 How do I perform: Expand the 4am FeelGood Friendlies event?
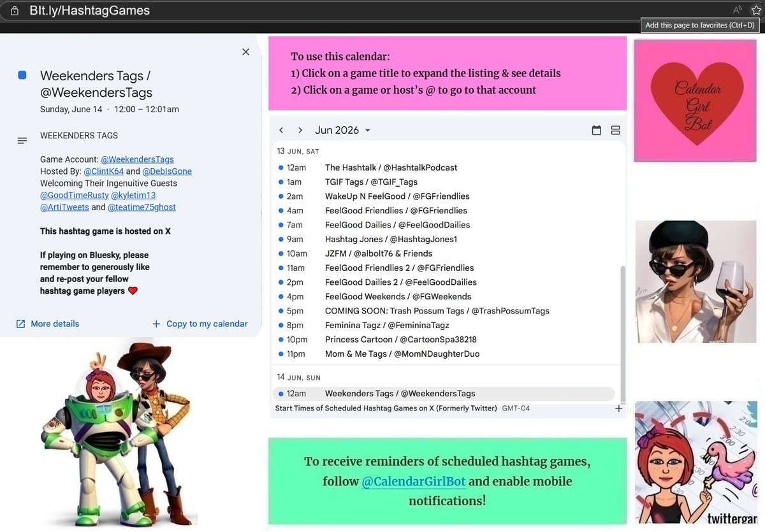tap(445, 211)
